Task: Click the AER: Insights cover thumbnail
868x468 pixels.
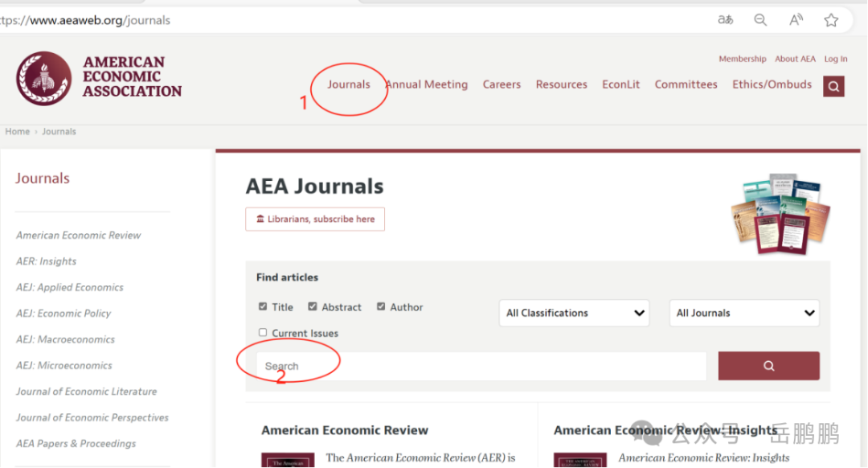Action: point(580,460)
